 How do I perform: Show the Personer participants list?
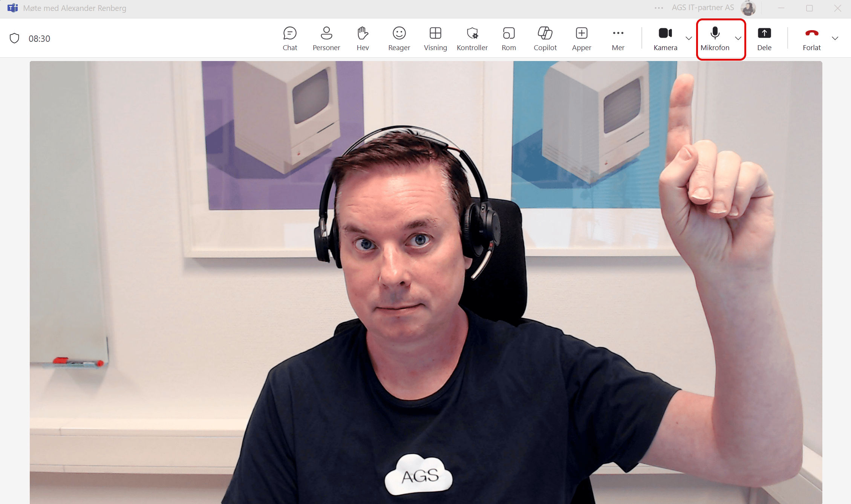tap(326, 38)
